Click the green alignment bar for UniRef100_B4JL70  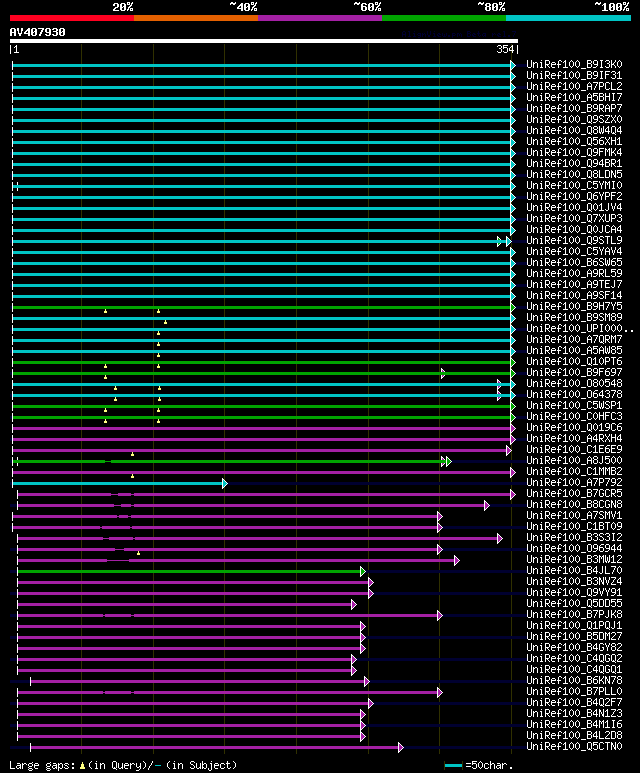click(189, 571)
